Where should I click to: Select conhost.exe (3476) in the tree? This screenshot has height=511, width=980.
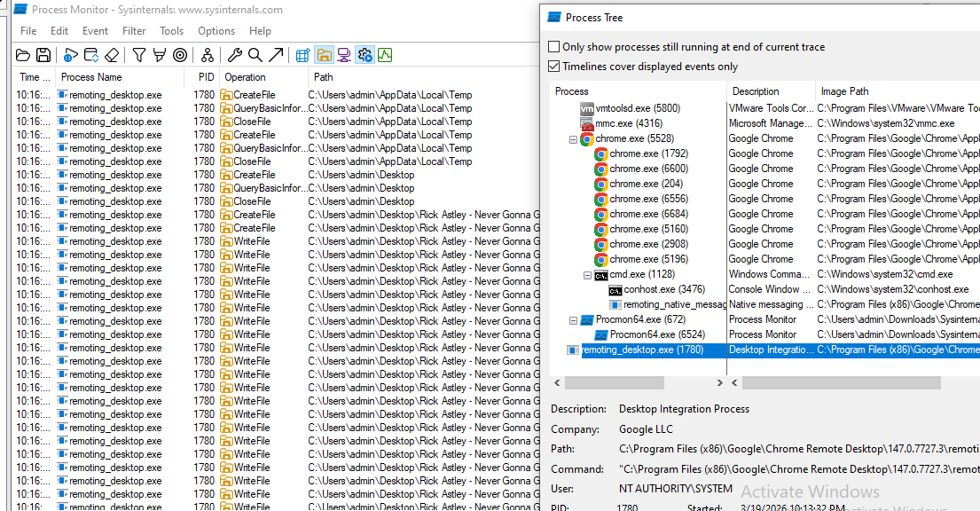click(x=664, y=289)
